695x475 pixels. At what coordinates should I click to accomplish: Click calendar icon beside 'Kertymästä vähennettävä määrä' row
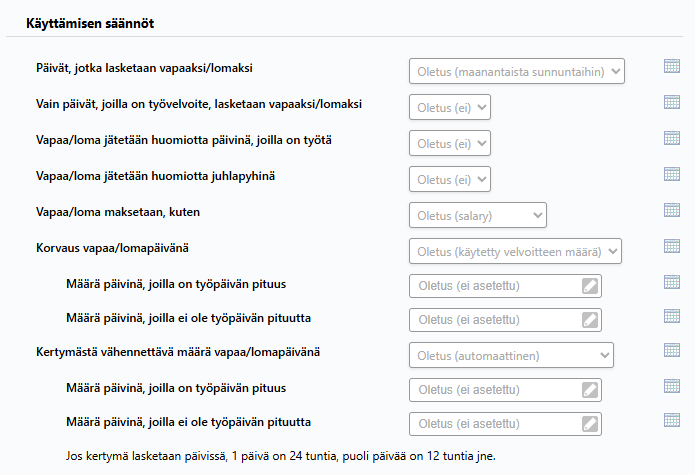(672, 350)
